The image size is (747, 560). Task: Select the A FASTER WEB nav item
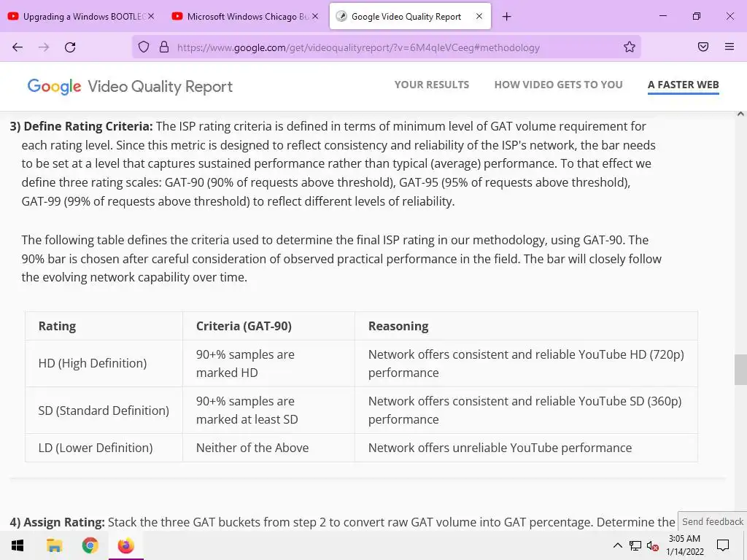pyautogui.click(x=683, y=85)
